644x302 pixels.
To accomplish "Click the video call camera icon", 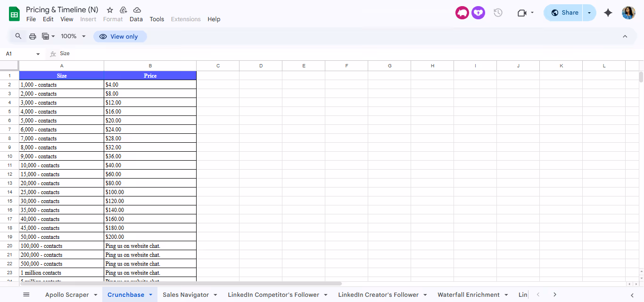I will click(x=521, y=13).
